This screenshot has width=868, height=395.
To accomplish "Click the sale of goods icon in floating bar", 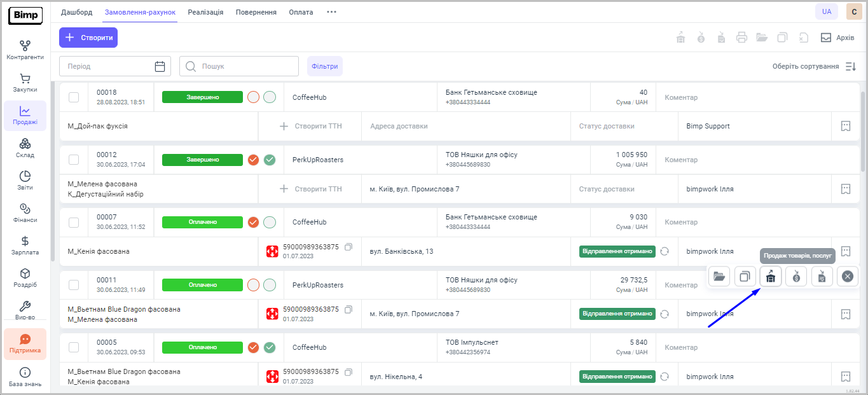I will 770,277.
